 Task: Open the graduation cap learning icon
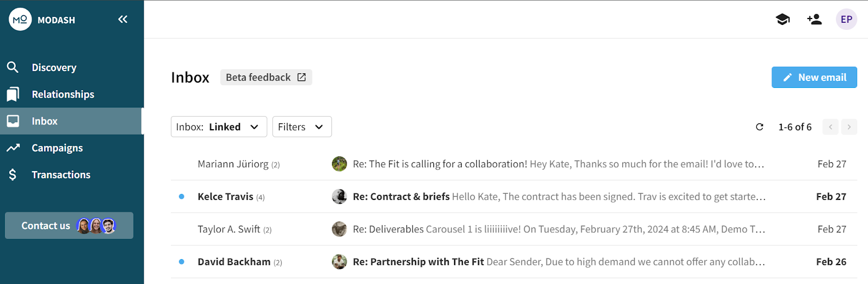(782, 20)
